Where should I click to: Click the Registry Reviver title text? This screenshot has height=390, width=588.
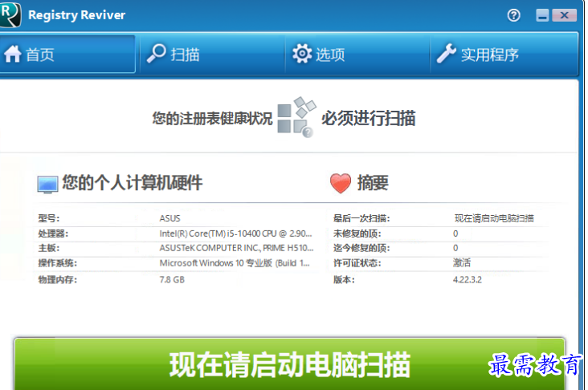[77, 15]
